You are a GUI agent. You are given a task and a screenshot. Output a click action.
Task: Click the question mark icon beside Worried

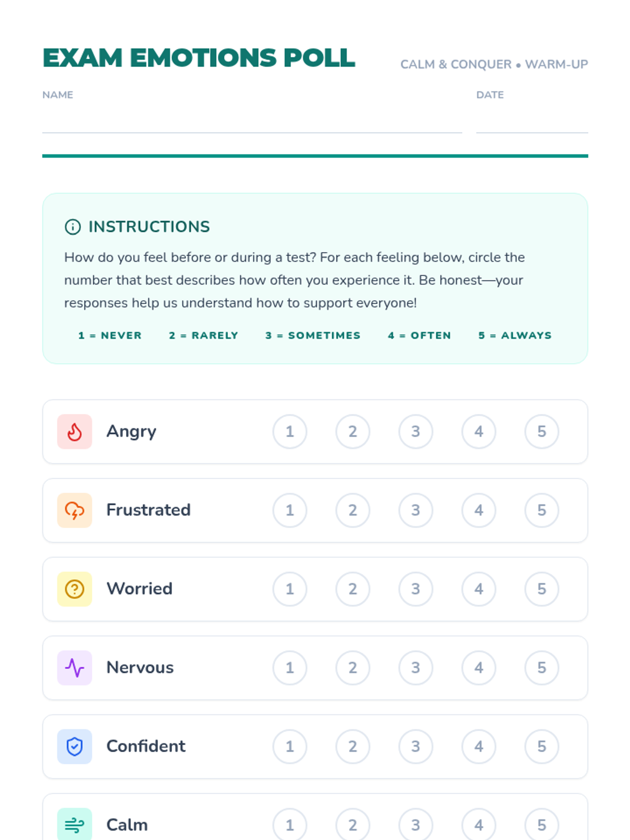75,589
